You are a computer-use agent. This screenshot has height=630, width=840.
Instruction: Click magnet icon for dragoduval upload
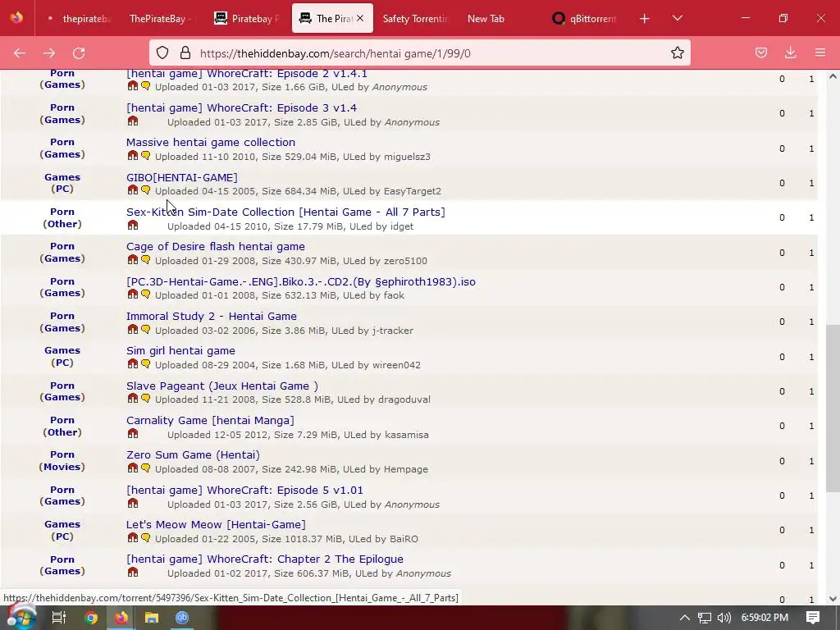pos(133,398)
